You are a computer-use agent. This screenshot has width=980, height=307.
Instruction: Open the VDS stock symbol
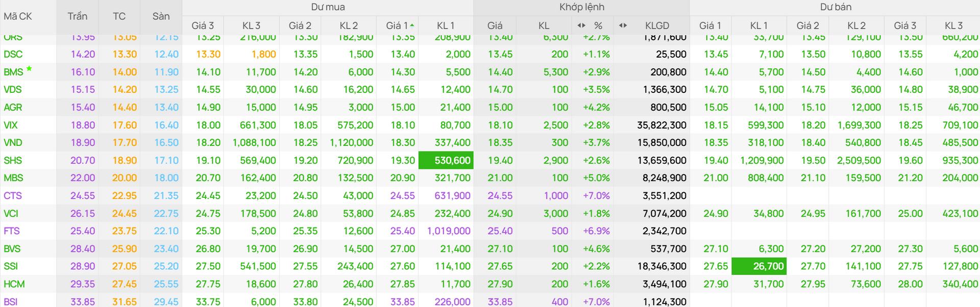click(13, 90)
